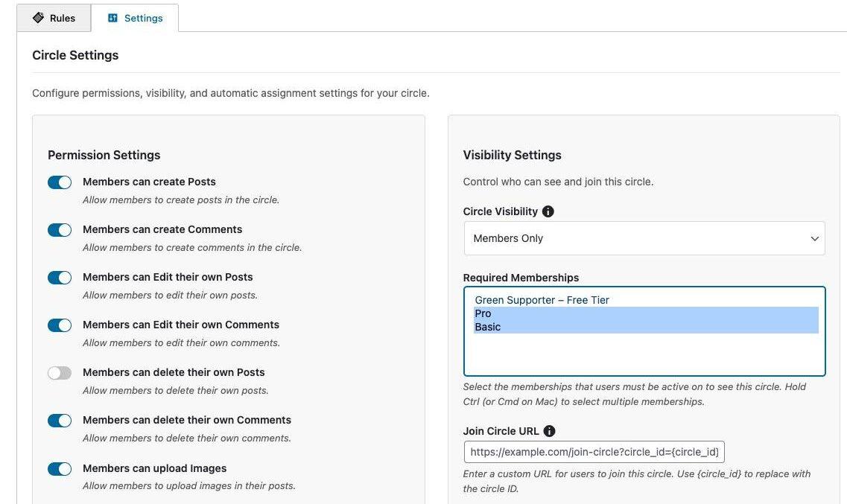
Task: Switch to the Rules tab
Action: pyautogui.click(x=54, y=18)
